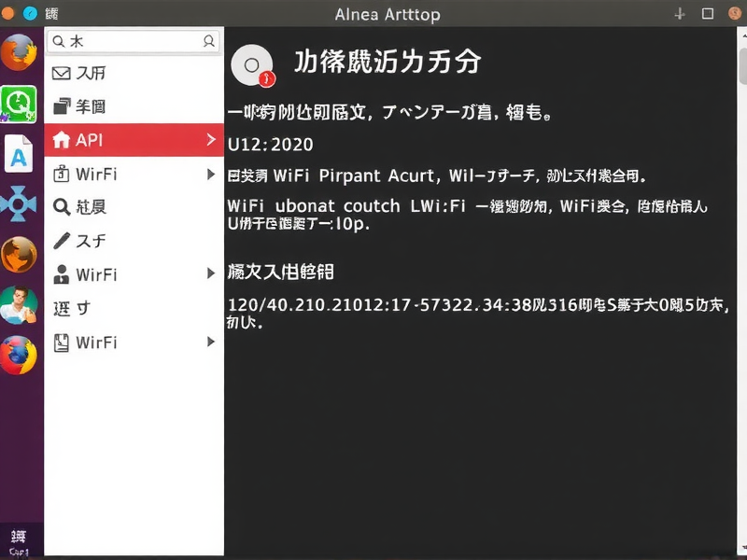Launch Firefox from the top of the dock

(x=19, y=55)
